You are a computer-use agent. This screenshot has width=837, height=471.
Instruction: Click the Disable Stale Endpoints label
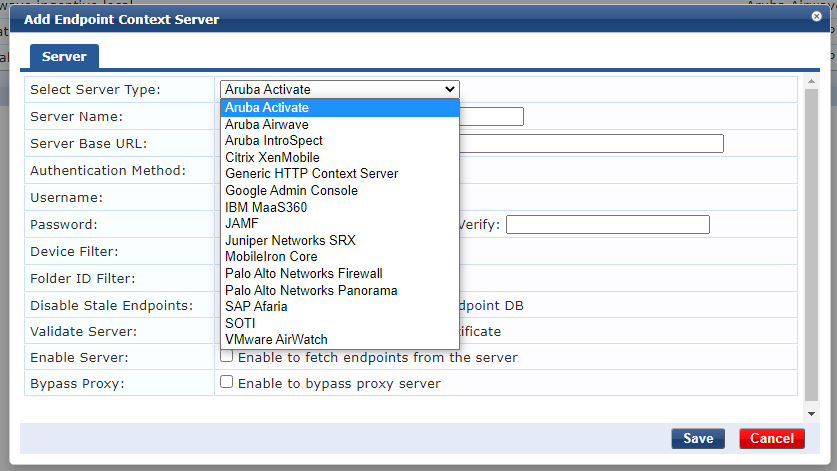coord(112,305)
